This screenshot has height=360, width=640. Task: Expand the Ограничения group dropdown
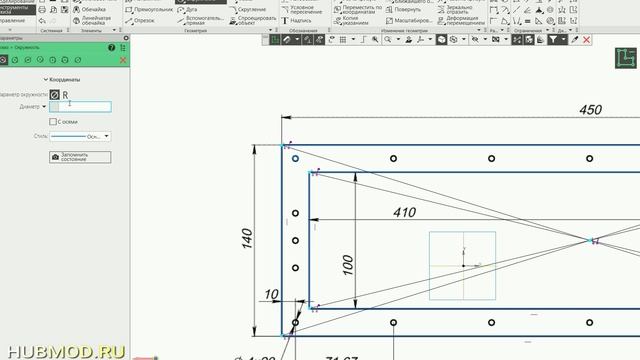pyautogui.click(x=548, y=30)
